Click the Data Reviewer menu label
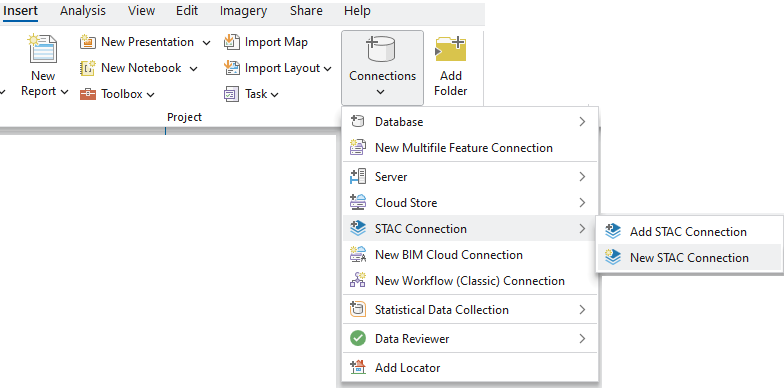 pos(412,338)
